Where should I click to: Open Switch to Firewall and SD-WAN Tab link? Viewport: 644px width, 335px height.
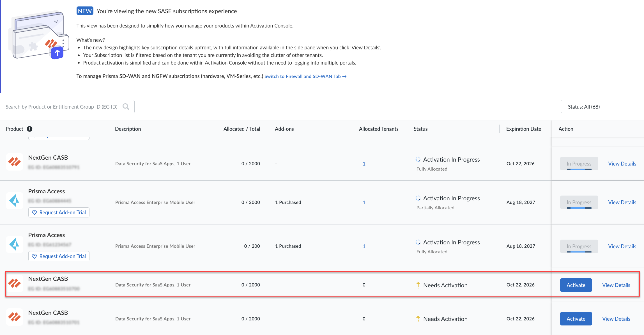tap(305, 76)
